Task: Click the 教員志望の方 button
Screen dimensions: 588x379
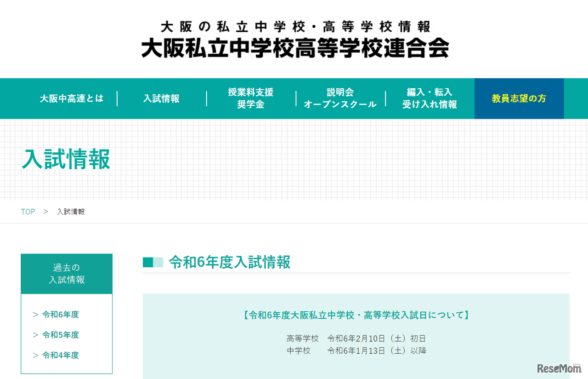Action: [519, 98]
